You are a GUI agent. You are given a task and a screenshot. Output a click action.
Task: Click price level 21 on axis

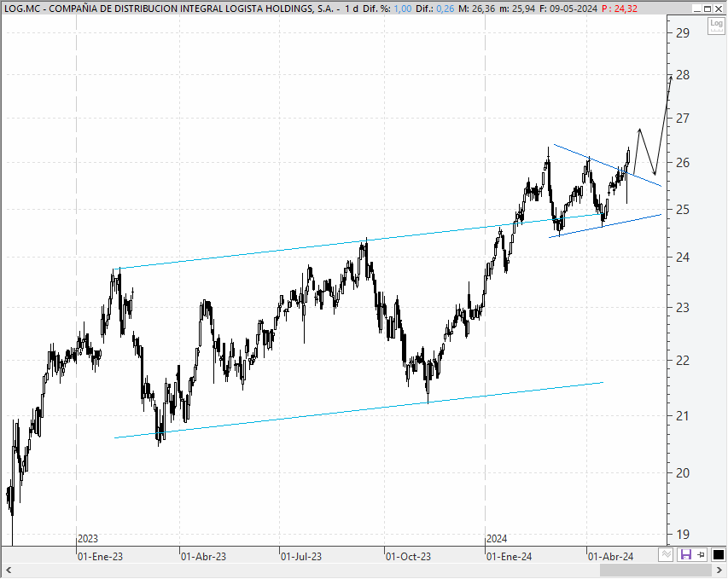(x=683, y=415)
